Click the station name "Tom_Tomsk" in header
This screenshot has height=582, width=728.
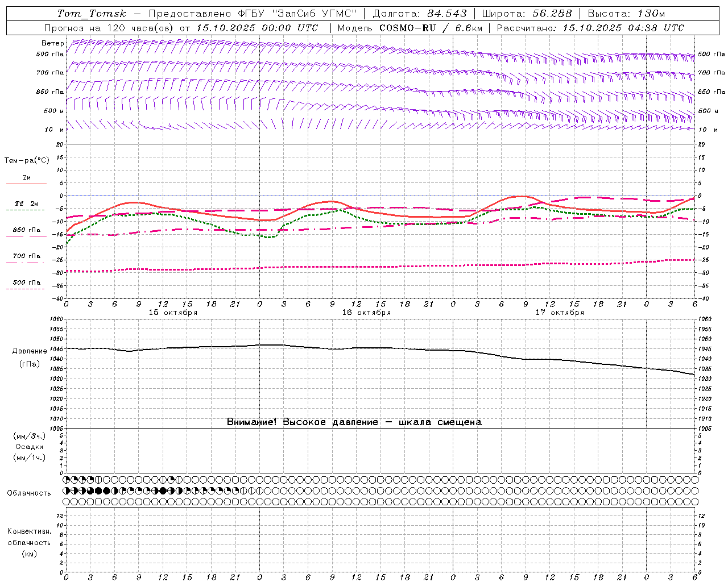pyautogui.click(x=92, y=14)
